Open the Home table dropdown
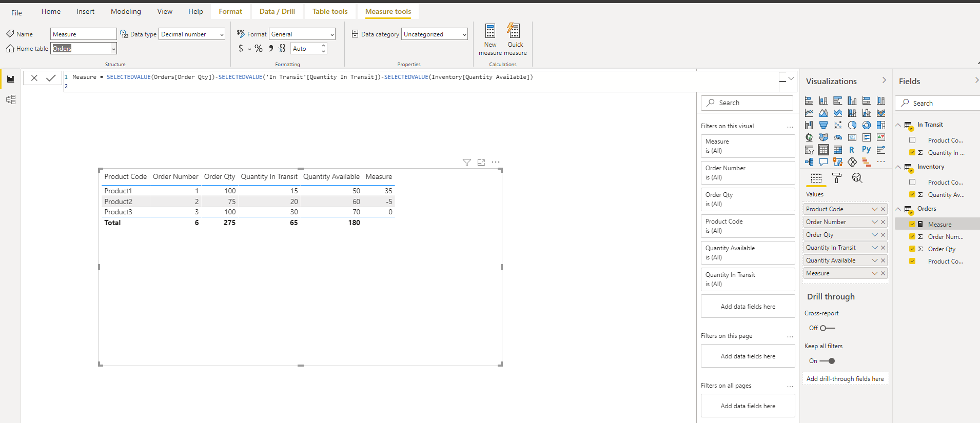The image size is (980, 423). 84,49
